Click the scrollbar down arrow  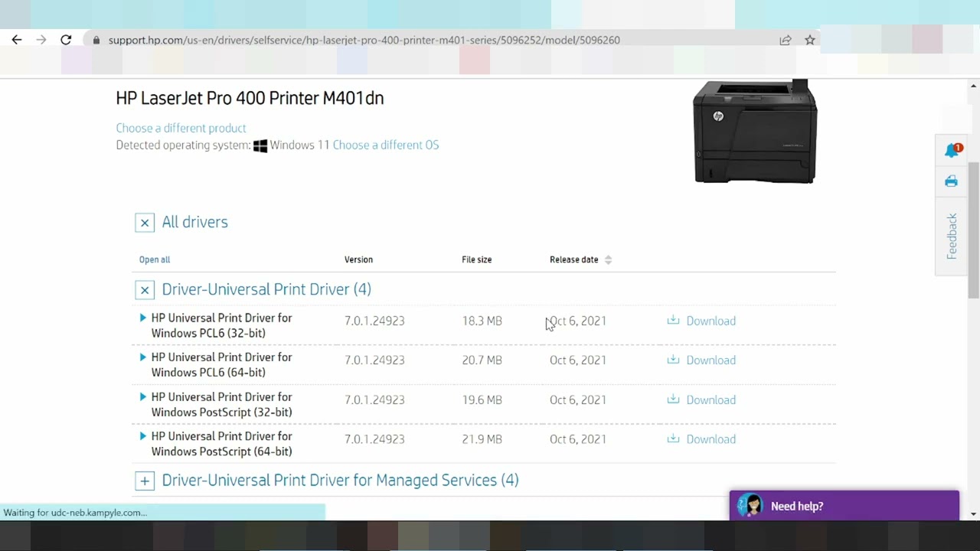973,514
